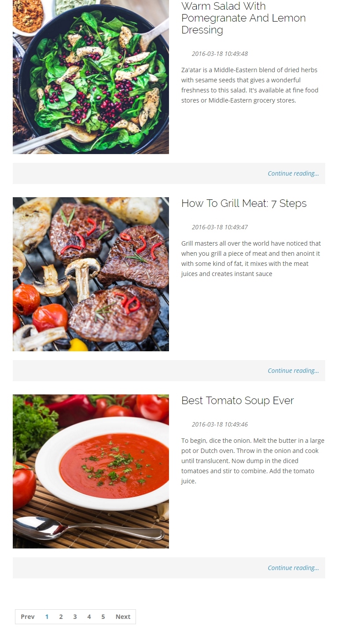The height and width of the screenshot is (644, 338).
Task: Click the tomato soup bowl photo
Action: pyautogui.click(x=91, y=471)
